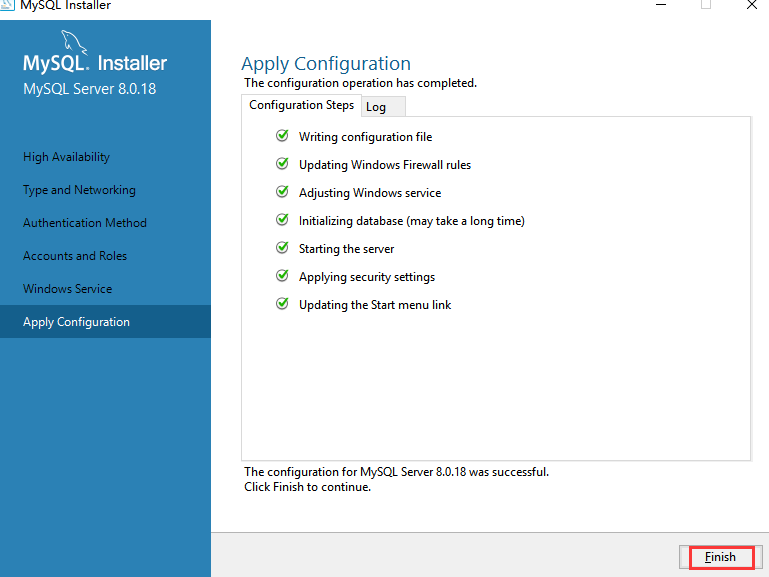Click the 'Updating Windows Firewall rules' text

[384, 165]
